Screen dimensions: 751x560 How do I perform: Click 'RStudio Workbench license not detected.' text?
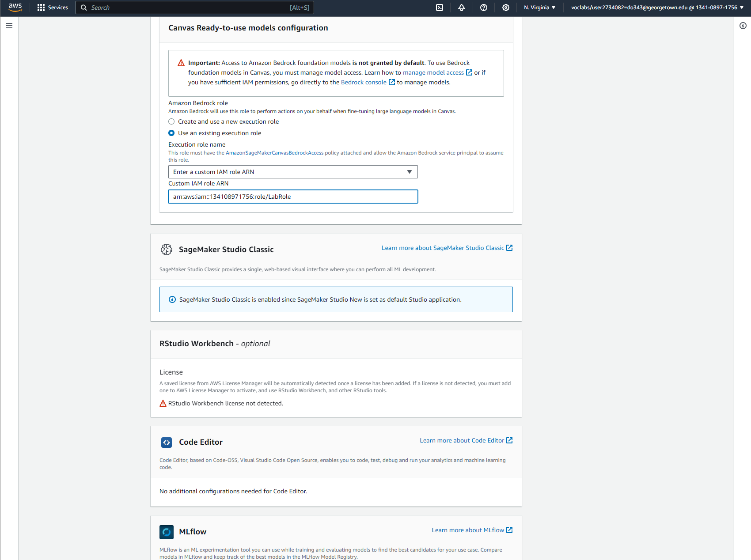pos(226,403)
